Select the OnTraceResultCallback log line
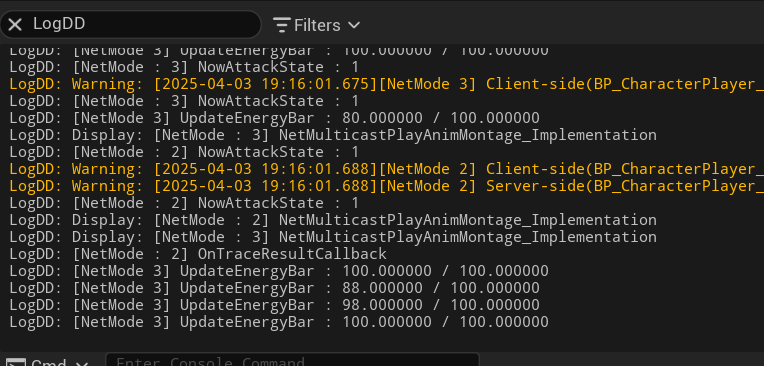This screenshot has width=764, height=366. pos(198,254)
